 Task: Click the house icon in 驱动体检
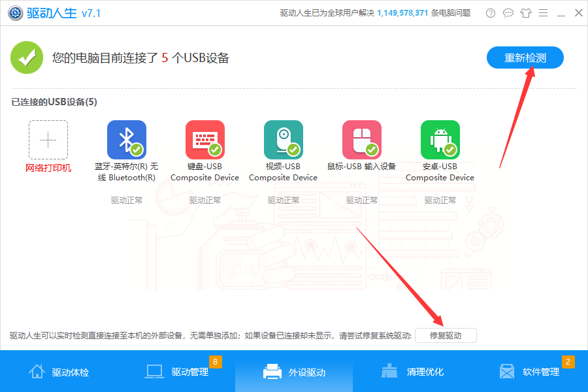click(x=37, y=371)
